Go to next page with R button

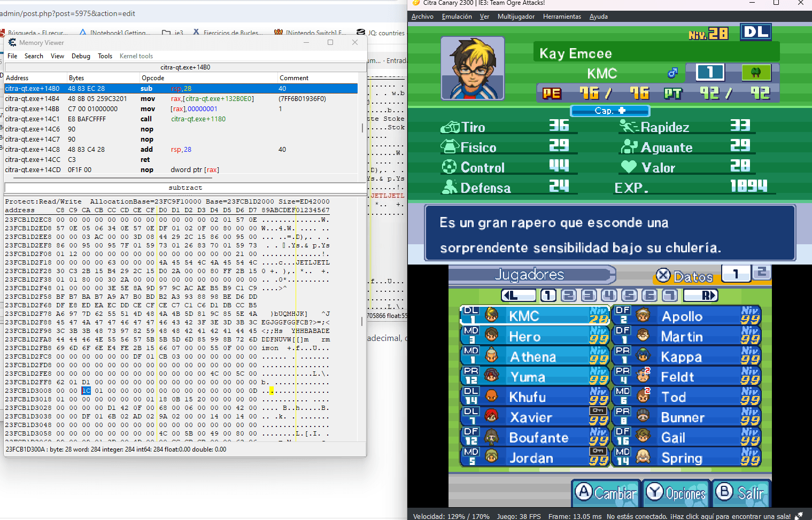(x=701, y=296)
